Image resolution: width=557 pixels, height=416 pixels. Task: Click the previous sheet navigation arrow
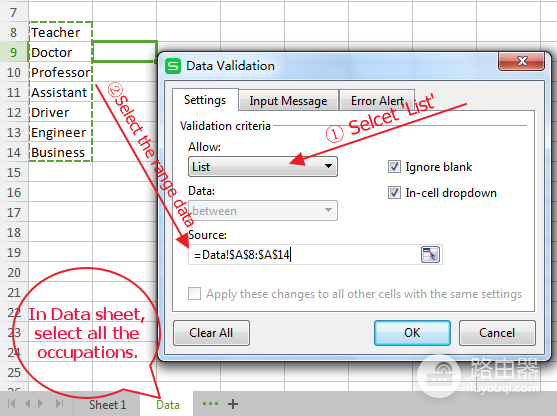pyautogui.click(x=28, y=404)
